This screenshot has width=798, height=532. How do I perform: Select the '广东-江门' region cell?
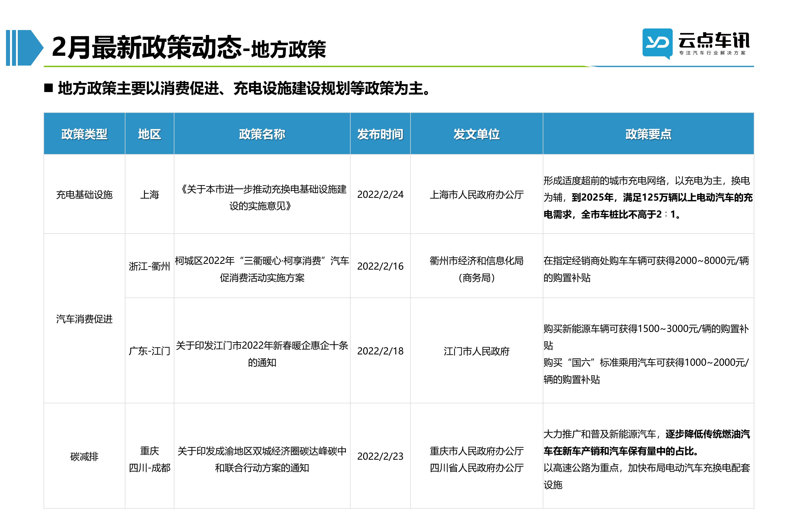(x=149, y=351)
